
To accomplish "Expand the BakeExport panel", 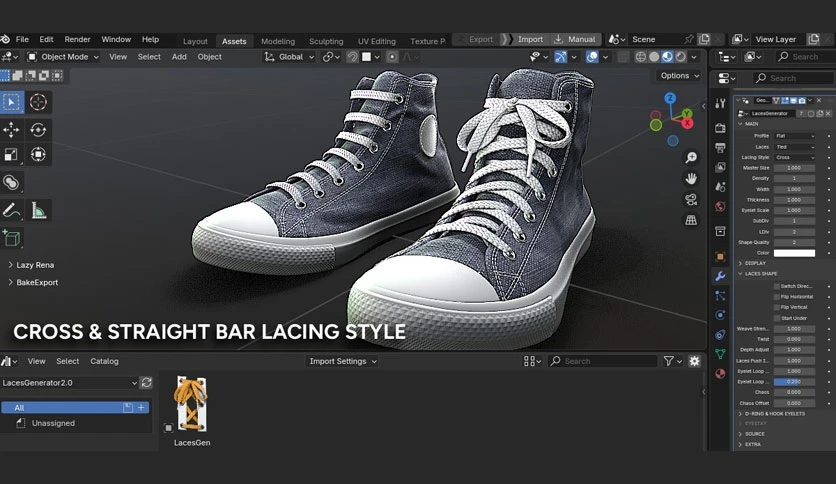I will 33,283.
